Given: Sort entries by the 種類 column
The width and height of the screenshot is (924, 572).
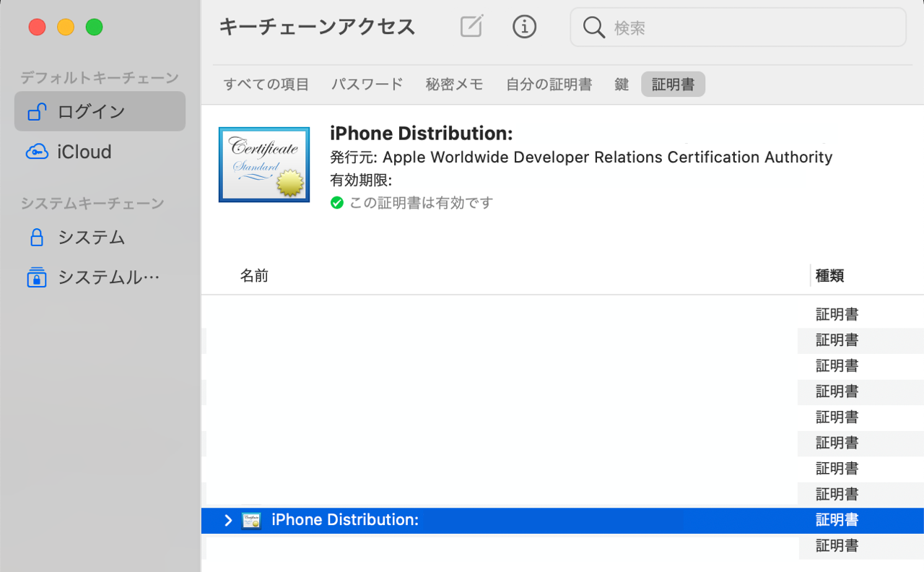Looking at the screenshot, I should (x=829, y=276).
